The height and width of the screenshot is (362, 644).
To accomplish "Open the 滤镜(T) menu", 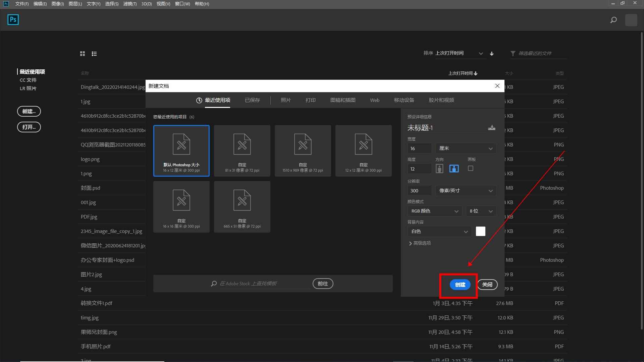I will (x=130, y=4).
